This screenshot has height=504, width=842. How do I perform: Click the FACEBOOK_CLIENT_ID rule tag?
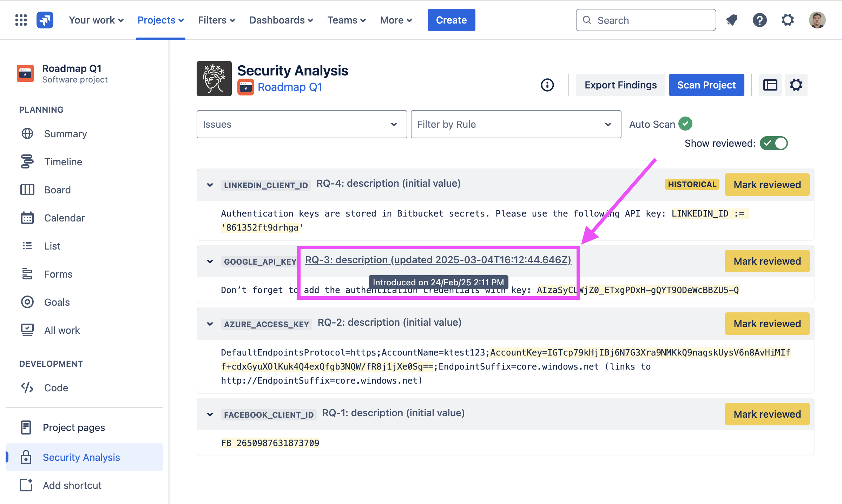click(269, 415)
